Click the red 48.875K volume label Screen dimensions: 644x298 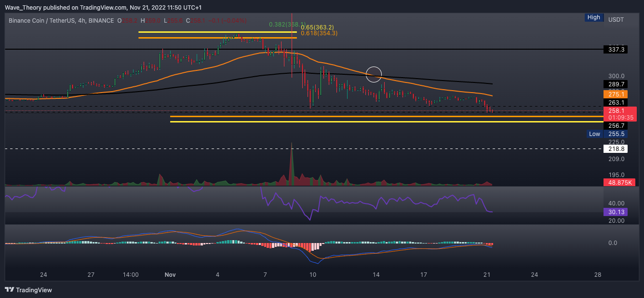619,182
